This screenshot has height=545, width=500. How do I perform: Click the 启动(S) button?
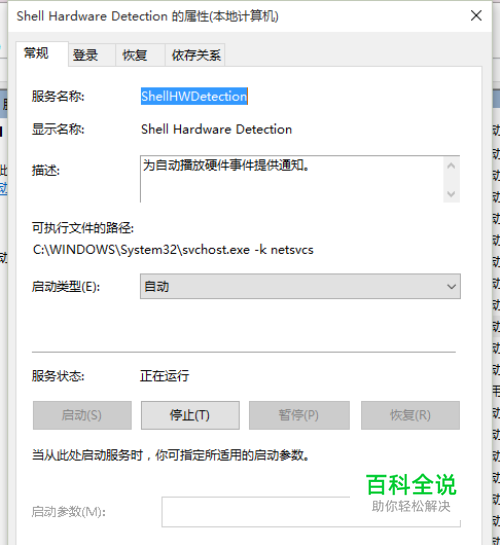[x=82, y=415]
